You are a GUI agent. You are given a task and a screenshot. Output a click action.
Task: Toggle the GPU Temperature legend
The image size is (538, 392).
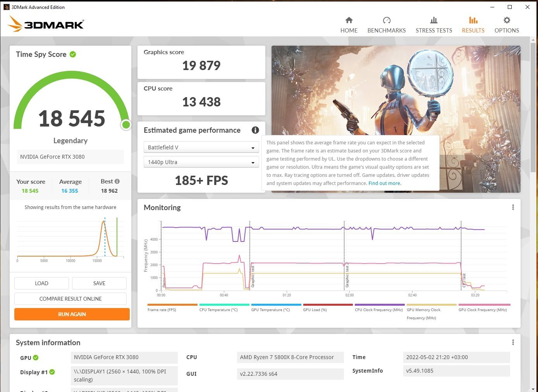[276, 308]
